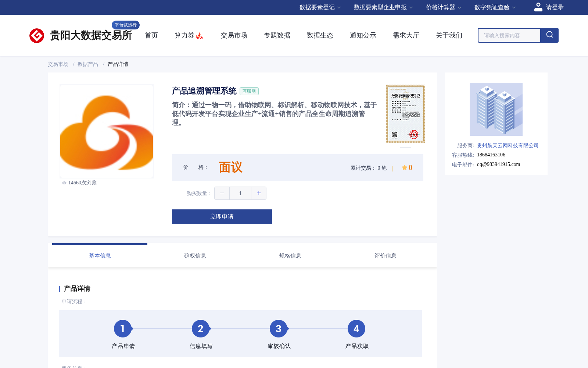Click the 累计交易 0笔 text
The width and height of the screenshot is (588, 368).
pos(369,168)
